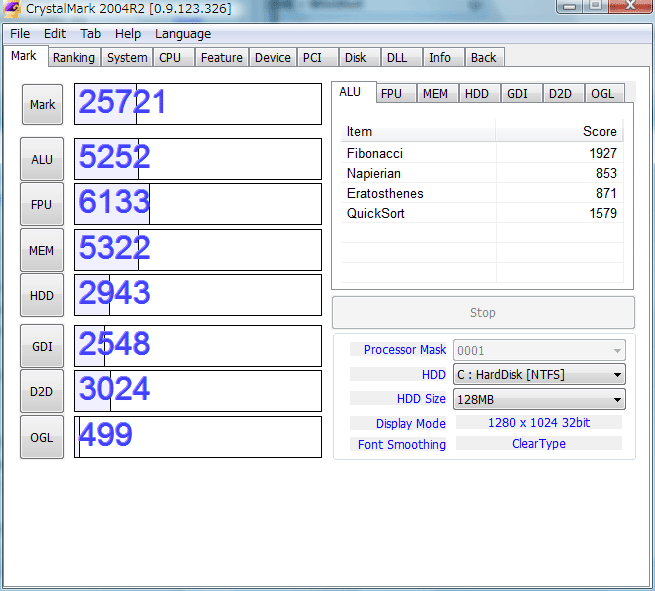
Task: Switch to the Feature tab
Action: coord(221,58)
